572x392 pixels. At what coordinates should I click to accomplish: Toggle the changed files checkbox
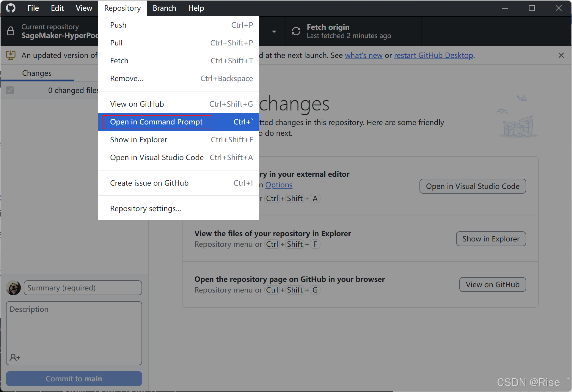(10, 90)
